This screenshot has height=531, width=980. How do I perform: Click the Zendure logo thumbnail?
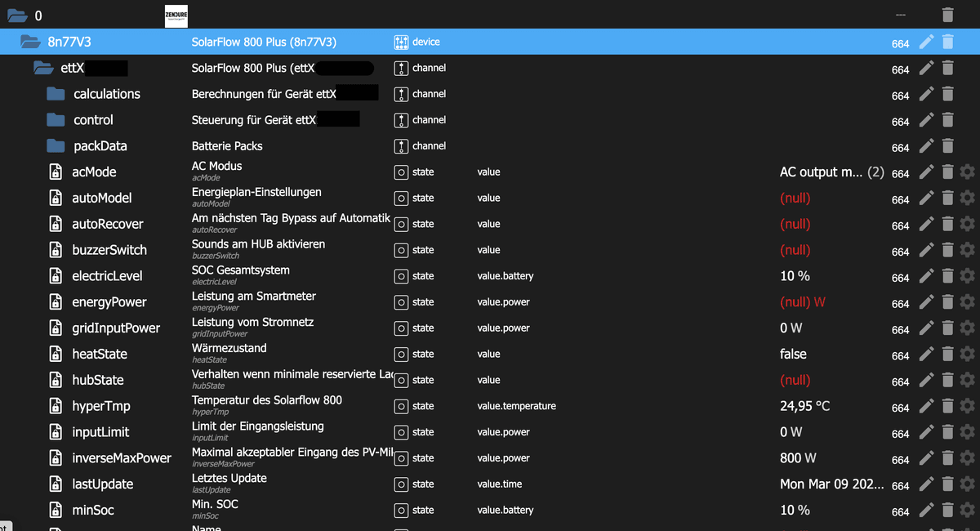tap(176, 16)
